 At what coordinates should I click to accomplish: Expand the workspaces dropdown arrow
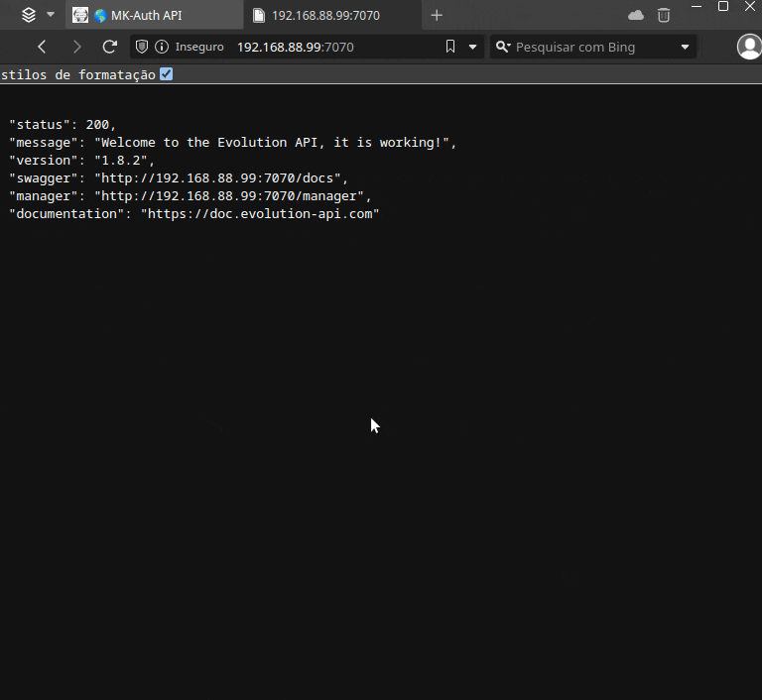point(51,15)
